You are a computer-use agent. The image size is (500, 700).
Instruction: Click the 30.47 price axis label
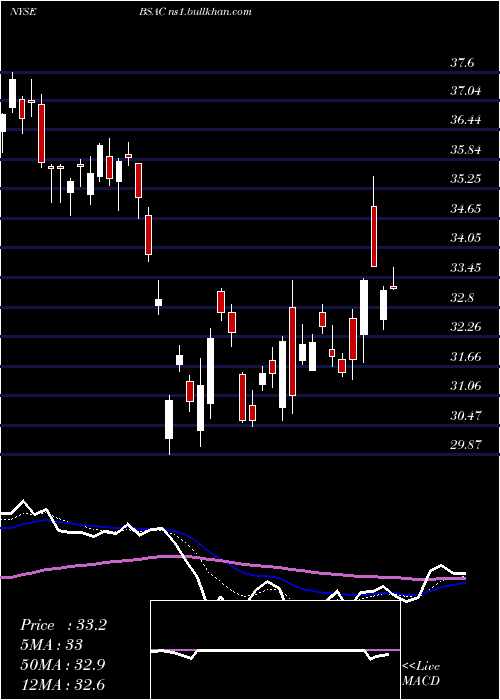[x=466, y=416]
